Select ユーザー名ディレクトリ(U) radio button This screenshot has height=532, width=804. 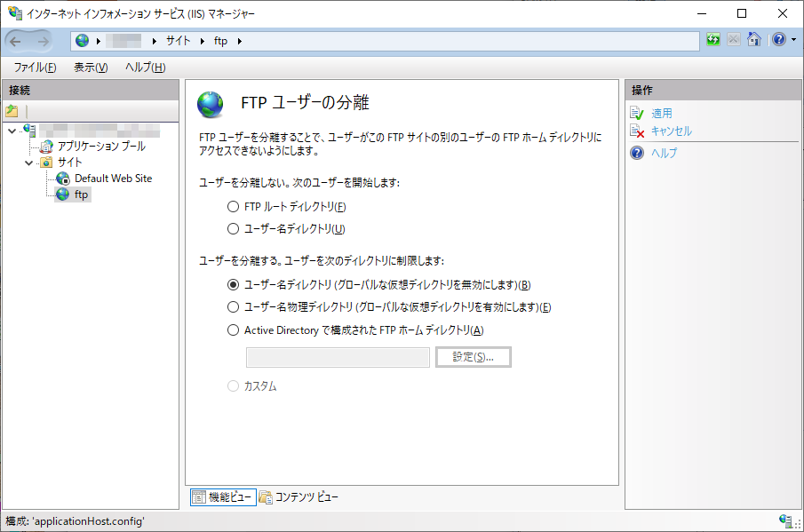234,228
